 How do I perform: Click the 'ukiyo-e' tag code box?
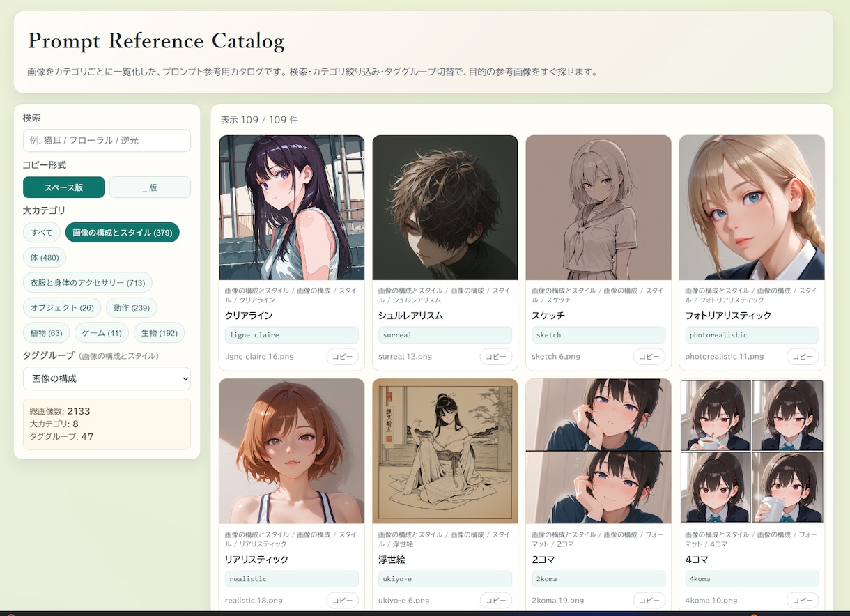tap(445, 579)
